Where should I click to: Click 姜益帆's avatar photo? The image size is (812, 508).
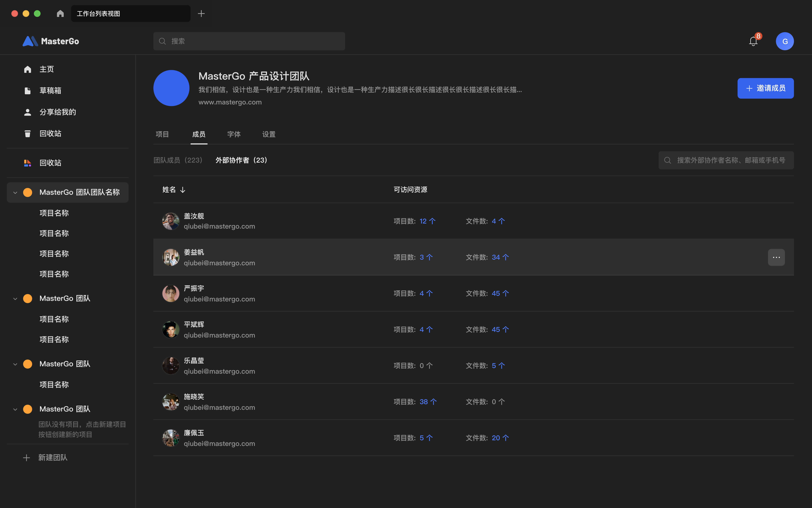coord(171,257)
